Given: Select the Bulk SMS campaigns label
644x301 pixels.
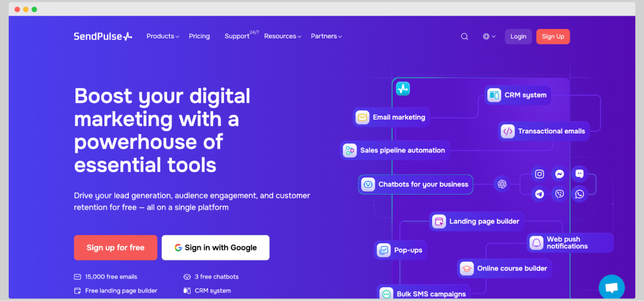Looking at the screenshot, I should click(431, 294).
